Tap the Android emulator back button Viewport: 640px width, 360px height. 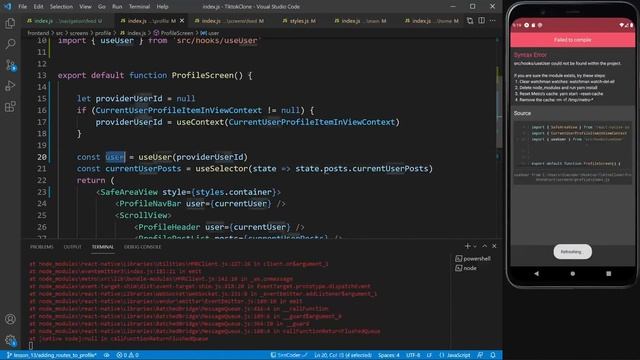pos(536,273)
